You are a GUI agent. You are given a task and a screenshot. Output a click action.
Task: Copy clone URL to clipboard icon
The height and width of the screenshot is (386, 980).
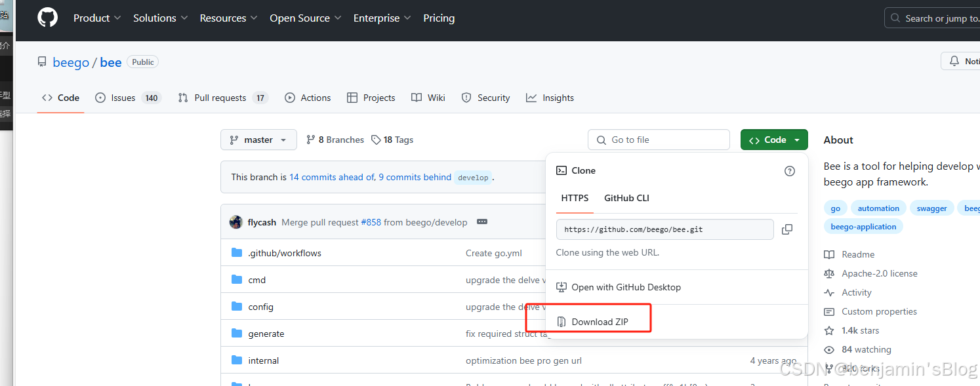(x=787, y=229)
